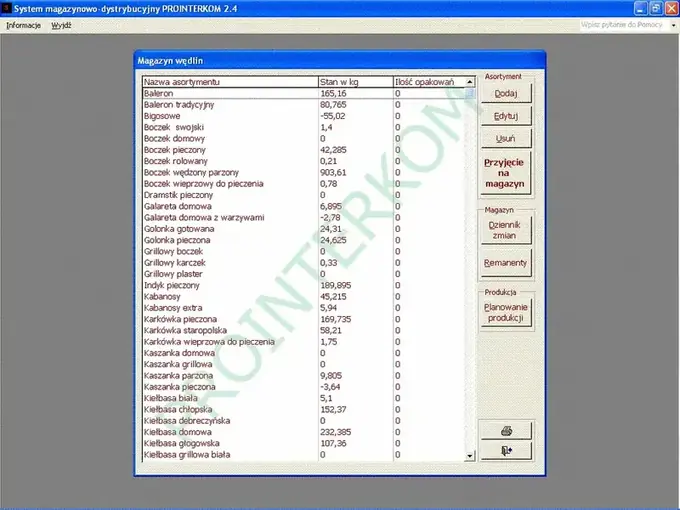This screenshot has height=510, width=680.
Task: Open Planowanie produkcji
Action: [506, 312]
